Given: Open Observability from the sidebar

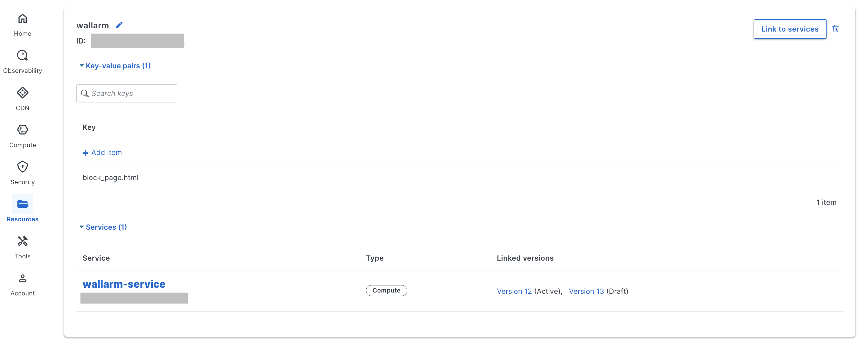Looking at the screenshot, I should 23,62.
